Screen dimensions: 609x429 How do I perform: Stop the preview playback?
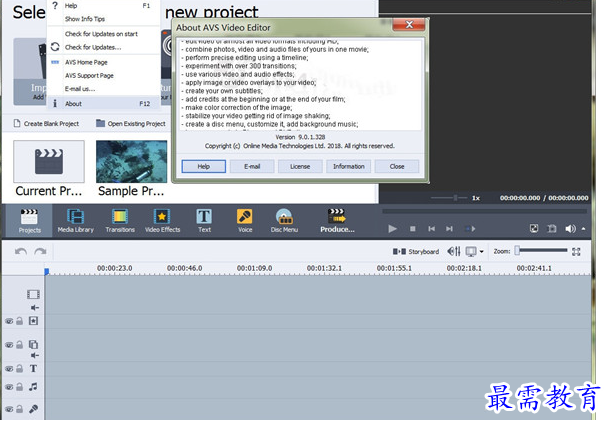point(412,229)
